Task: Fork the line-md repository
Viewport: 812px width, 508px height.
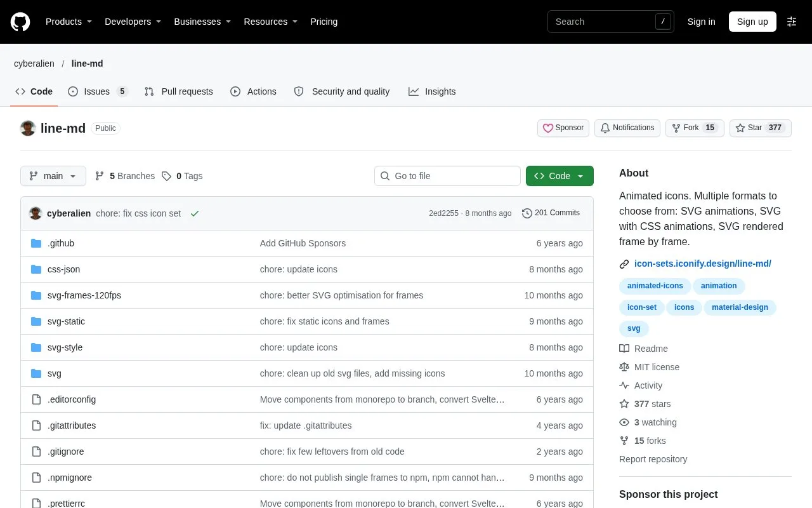Action: (x=695, y=128)
